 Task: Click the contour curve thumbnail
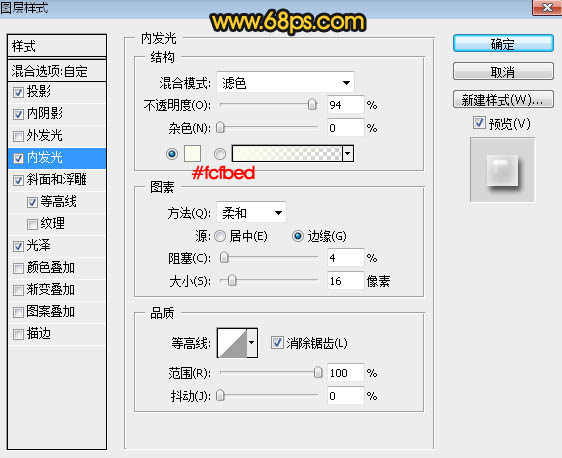232,343
